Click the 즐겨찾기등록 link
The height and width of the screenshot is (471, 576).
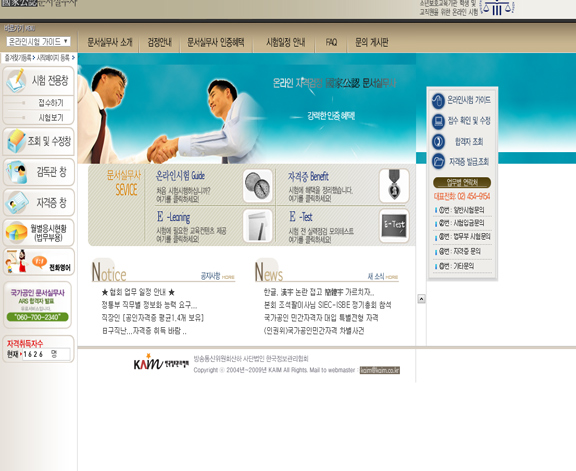point(19,58)
